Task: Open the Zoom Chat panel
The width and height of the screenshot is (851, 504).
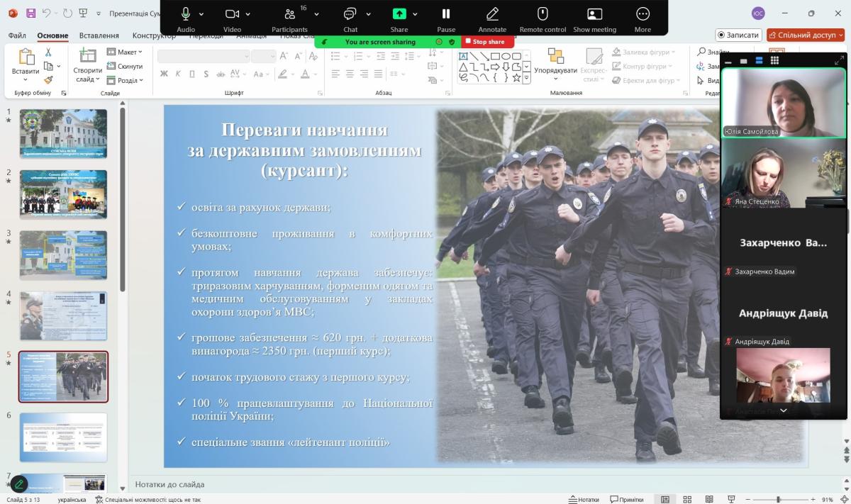Action: [x=350, y=14]
